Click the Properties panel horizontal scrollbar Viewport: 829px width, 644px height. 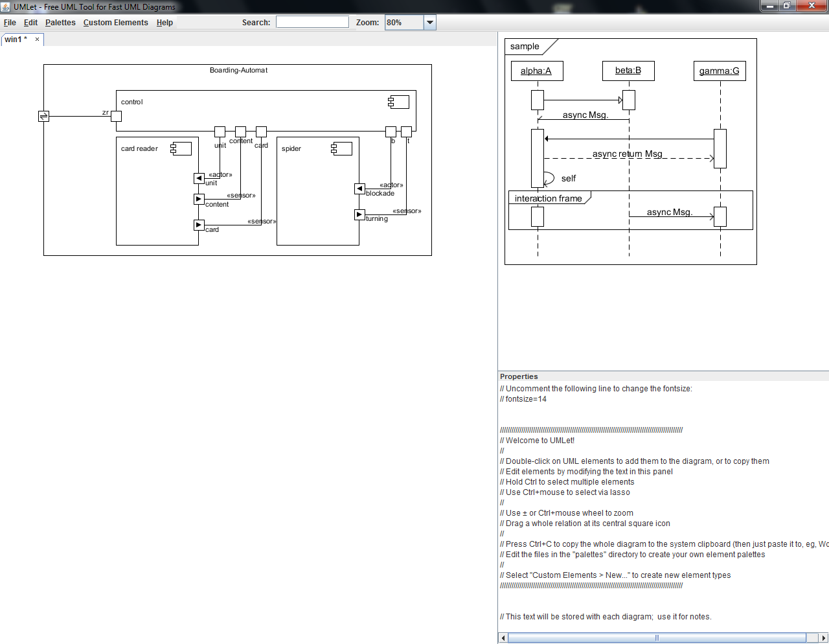coord(657,638)
